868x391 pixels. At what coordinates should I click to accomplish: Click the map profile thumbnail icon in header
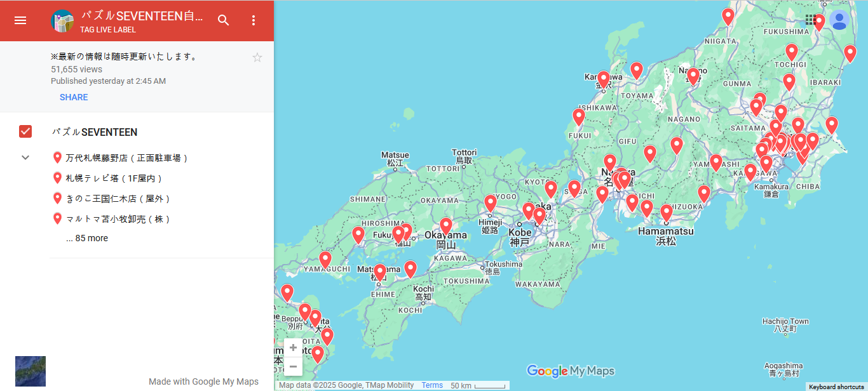pos(62,21)
